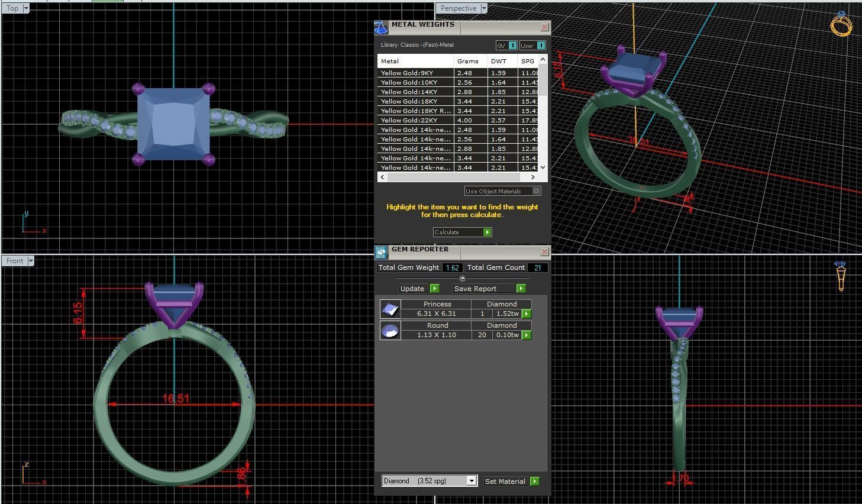Click the Save Report button
The height and width of the screenshot is (504, 862).
(x=489, y=289)
